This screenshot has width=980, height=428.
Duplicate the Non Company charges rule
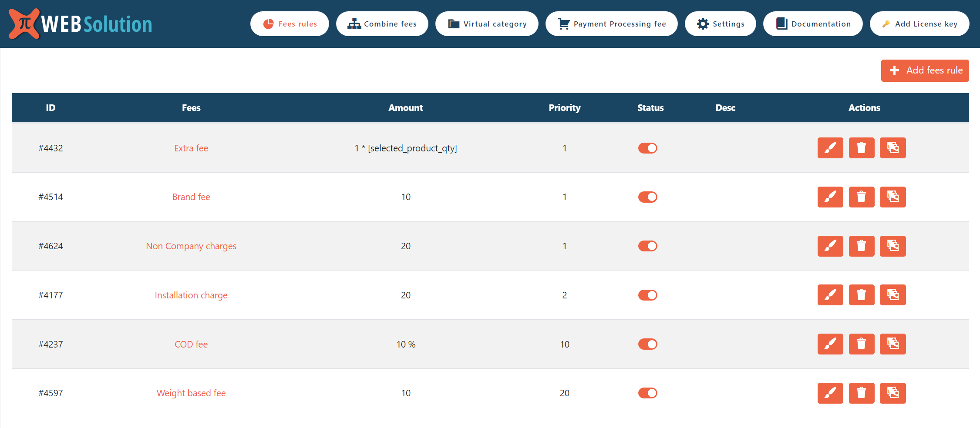(x=892, y=246)
